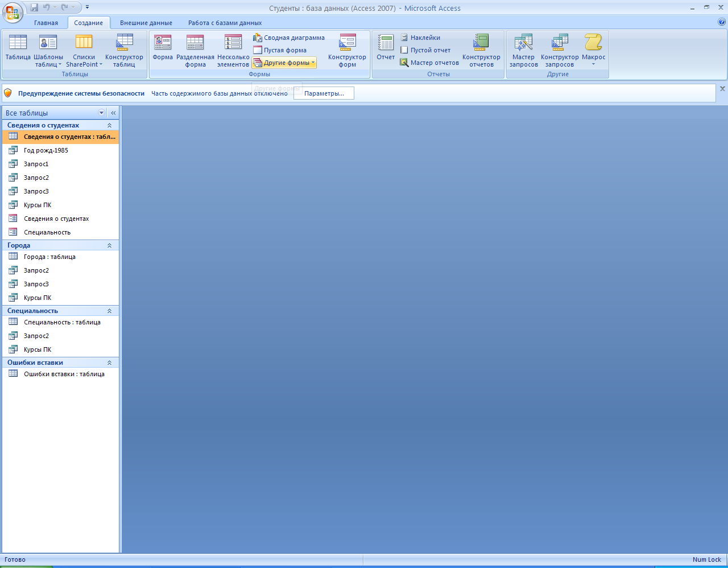The image size is (728, 568).
Task: Launch Мастер отчетов
Action: click(429, 63)
